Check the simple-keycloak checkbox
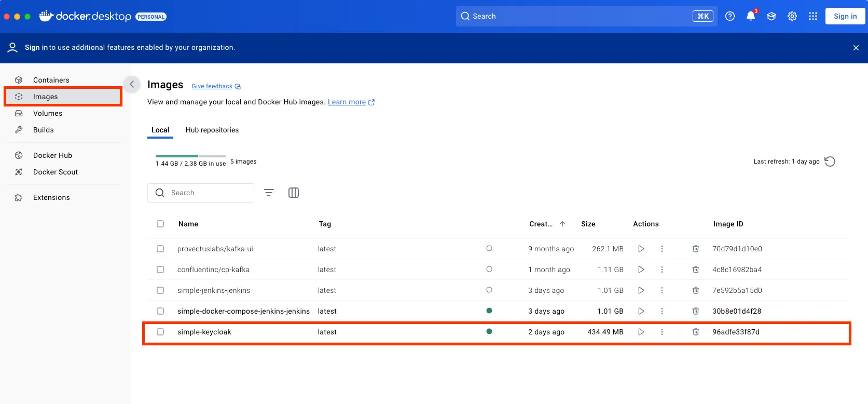This screenshot has width=868, height=404. (x=160, y=332)
